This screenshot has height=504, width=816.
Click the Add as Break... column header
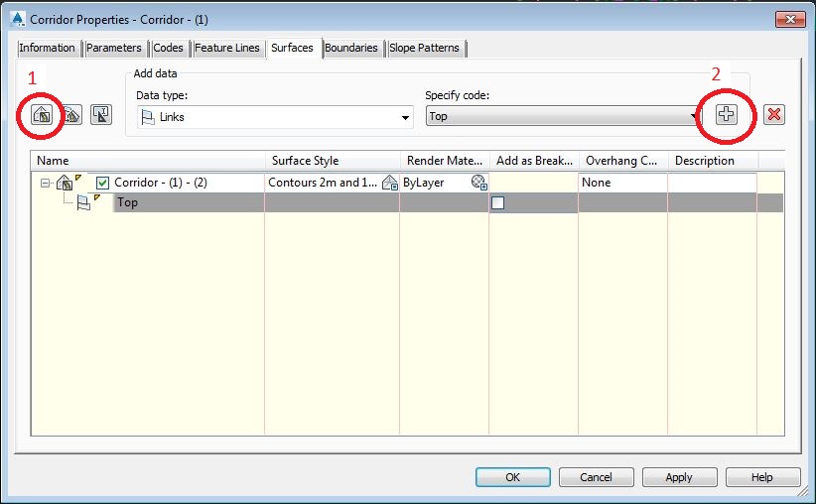(534, 161)
